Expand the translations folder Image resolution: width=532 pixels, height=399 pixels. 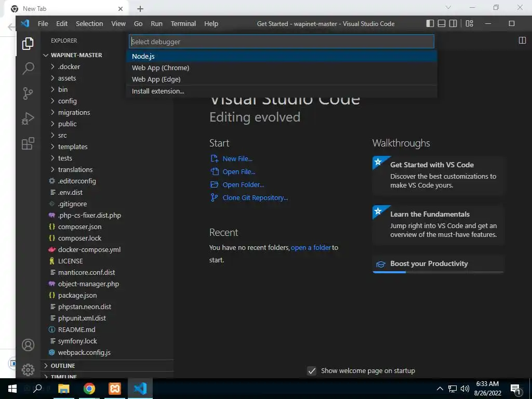75,169
